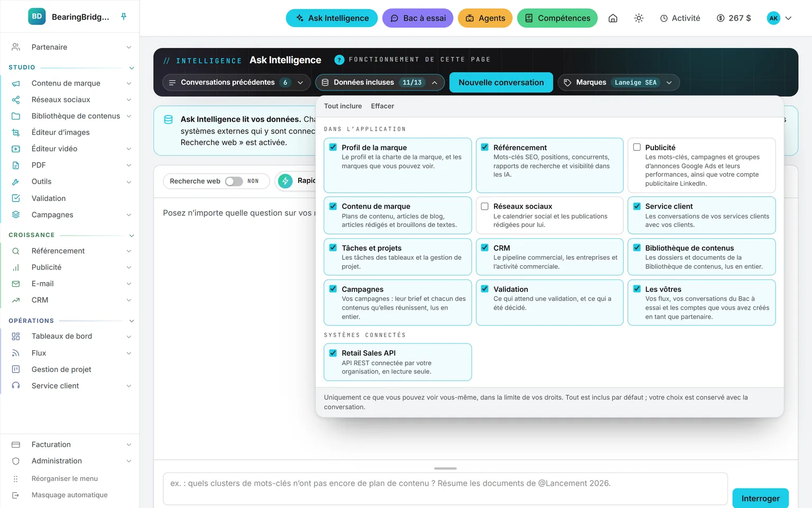Open the Compétences tab
The image size is (812, 508).
click(x=557, y=18)
